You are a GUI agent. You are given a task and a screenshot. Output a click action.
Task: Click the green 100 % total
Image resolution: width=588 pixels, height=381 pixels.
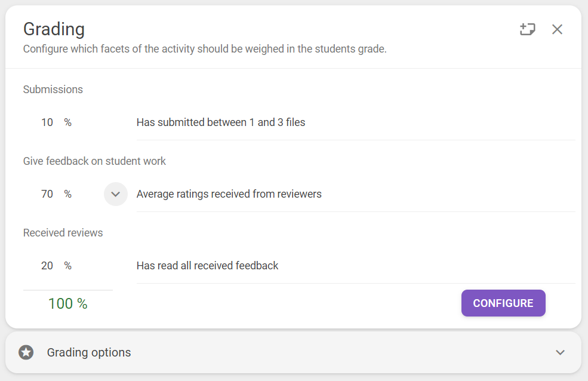point(68,304)
